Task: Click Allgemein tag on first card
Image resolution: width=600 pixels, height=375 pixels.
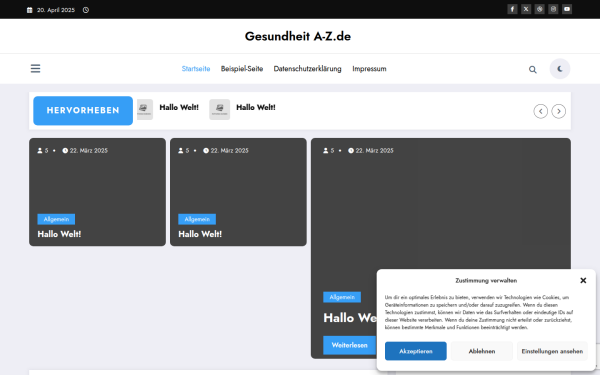Action: [x=56, y=219]
